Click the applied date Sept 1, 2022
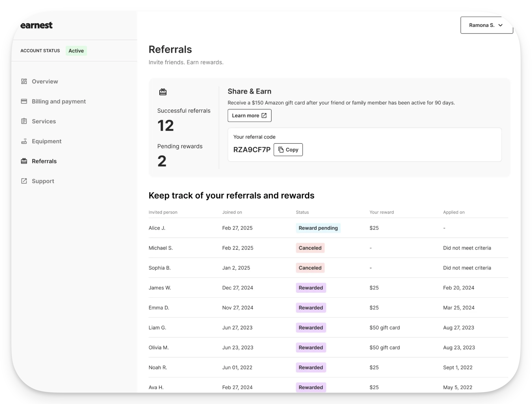Screen dimensions: 532x404 pyautogui.click(x=458, y=368)
